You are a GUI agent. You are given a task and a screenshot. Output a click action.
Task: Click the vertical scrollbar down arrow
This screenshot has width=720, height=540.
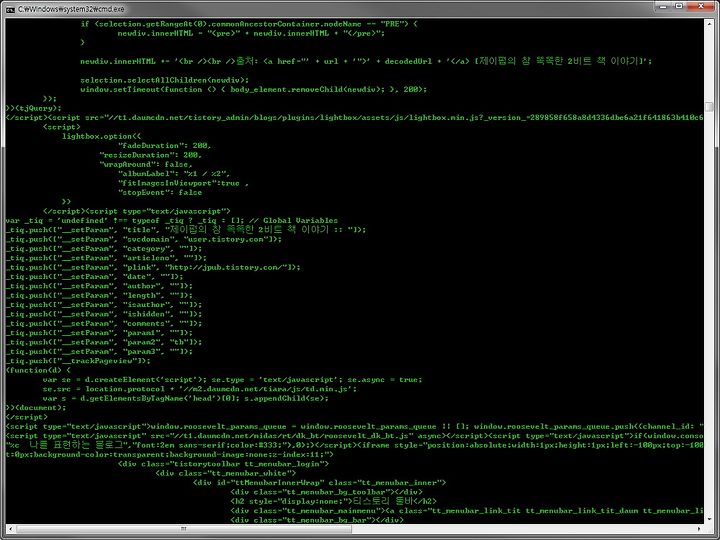(709, 519)
